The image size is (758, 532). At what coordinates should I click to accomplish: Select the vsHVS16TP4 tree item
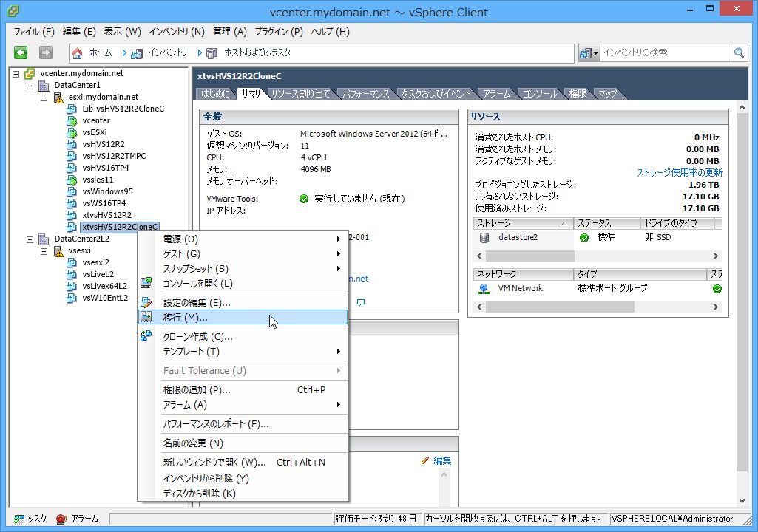pos(106,168)
